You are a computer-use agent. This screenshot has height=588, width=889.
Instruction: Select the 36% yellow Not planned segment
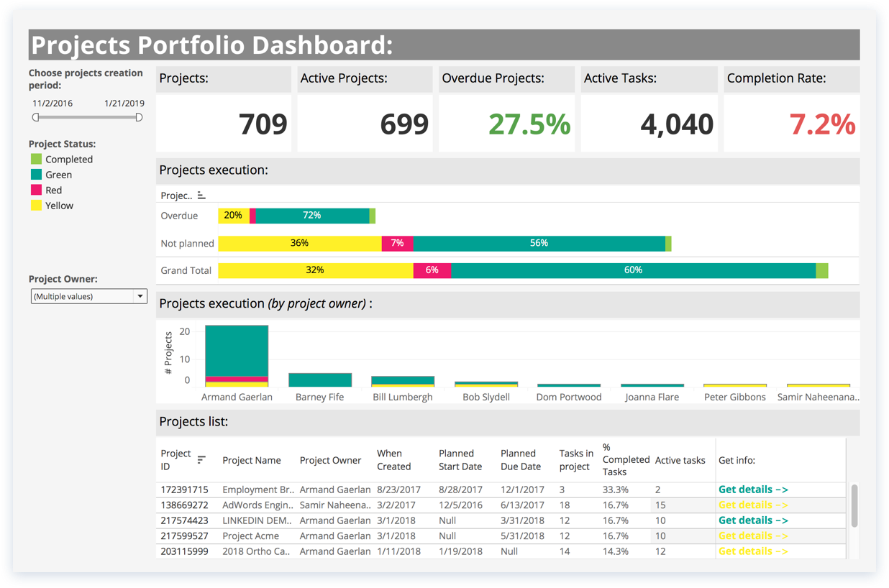pyautogui.click(x=299, y=244)
